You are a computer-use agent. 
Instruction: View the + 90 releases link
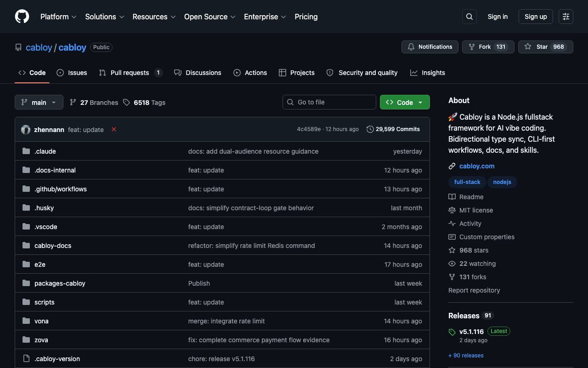(x=466, y=356)
